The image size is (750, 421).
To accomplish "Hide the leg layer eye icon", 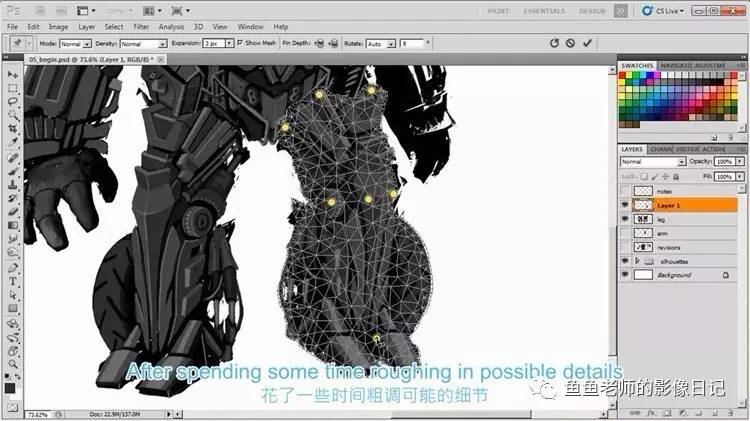I will 625,219.
